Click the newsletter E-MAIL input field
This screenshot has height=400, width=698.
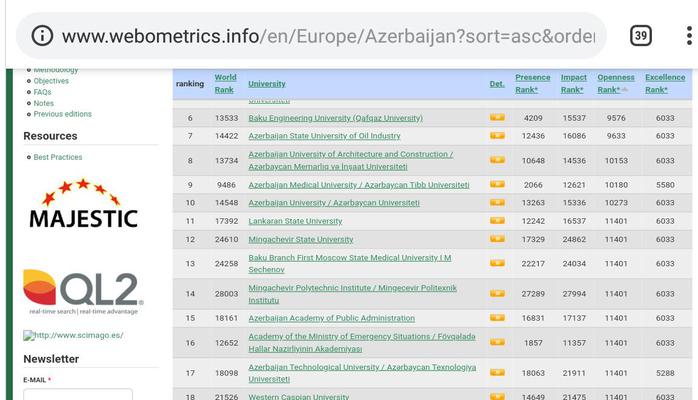(x=78, y=394)
